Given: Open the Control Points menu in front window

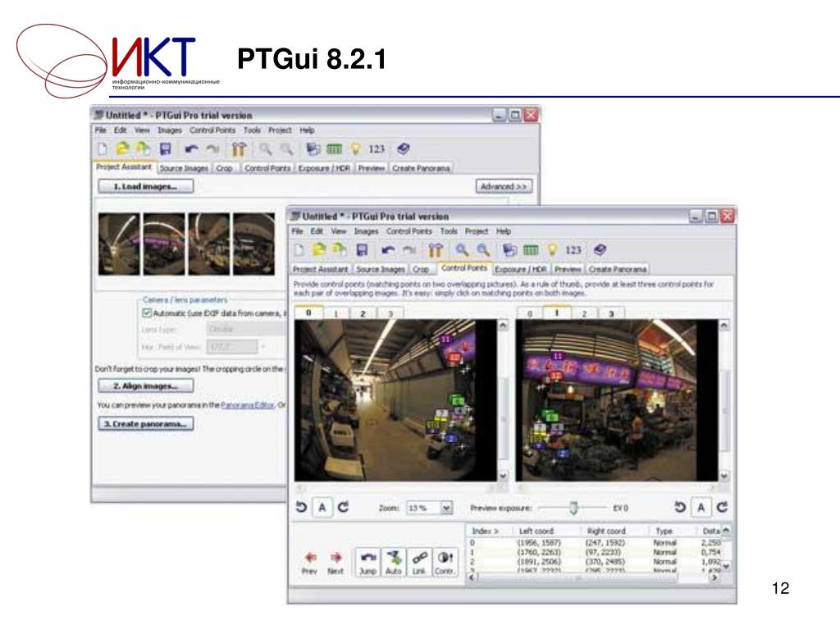Looking at the screenshot, I should coord(409,231).
